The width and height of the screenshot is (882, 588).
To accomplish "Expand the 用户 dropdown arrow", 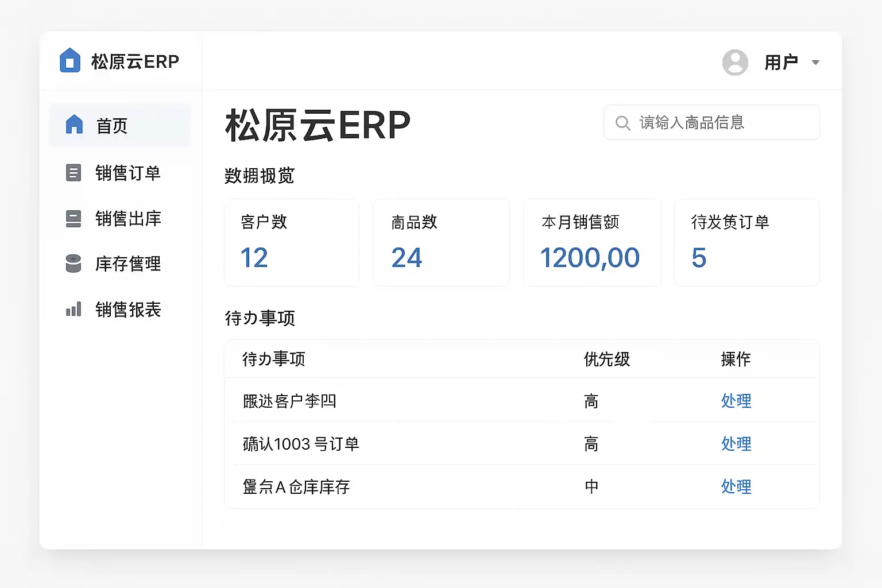I will coord(815,62).
